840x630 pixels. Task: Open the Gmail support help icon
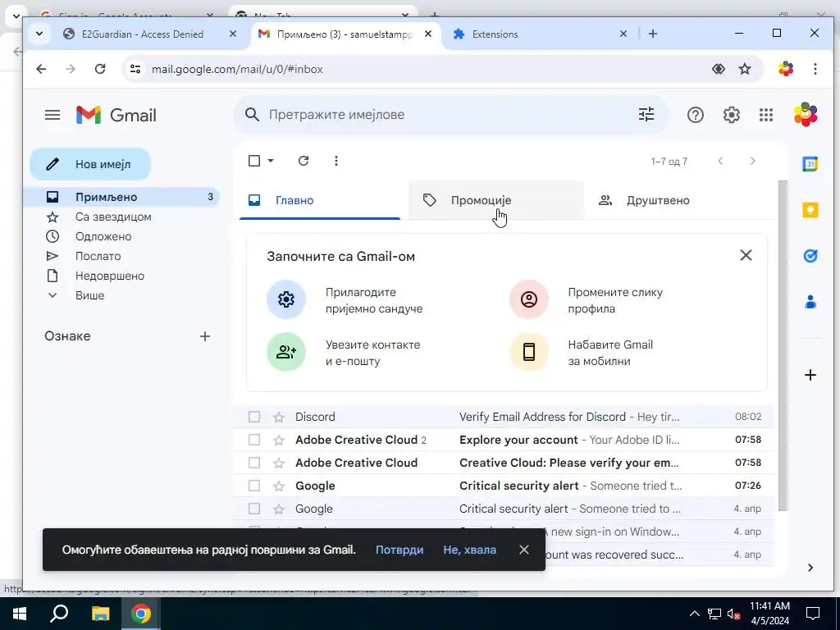pyautogui.click(x=696, y=115)
